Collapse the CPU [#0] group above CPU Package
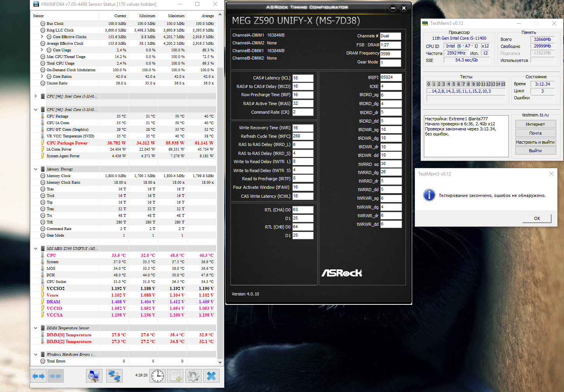 pyautogui.click(x=36, y=110)
